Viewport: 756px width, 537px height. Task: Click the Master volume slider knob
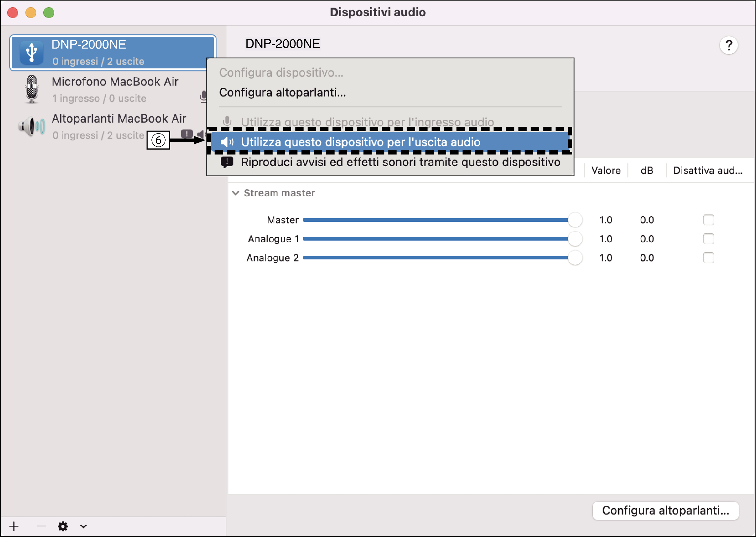click(x=575, y=220)
